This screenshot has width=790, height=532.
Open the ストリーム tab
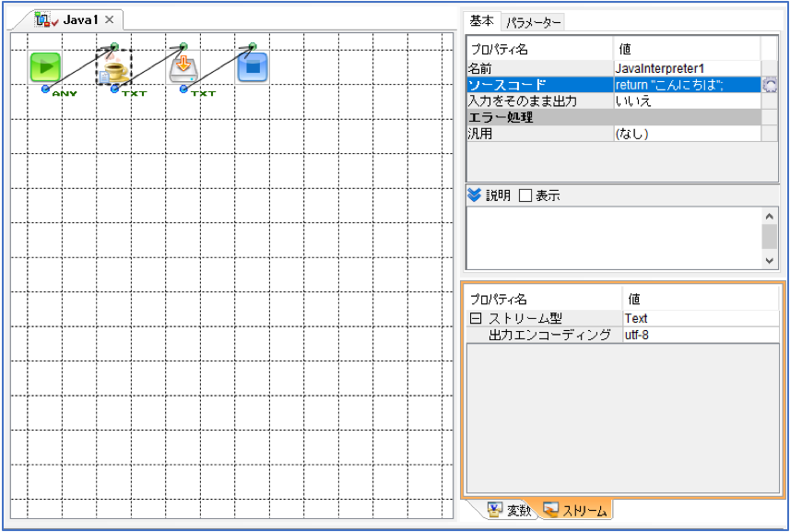pyautogui.click(x=575, y=510)
